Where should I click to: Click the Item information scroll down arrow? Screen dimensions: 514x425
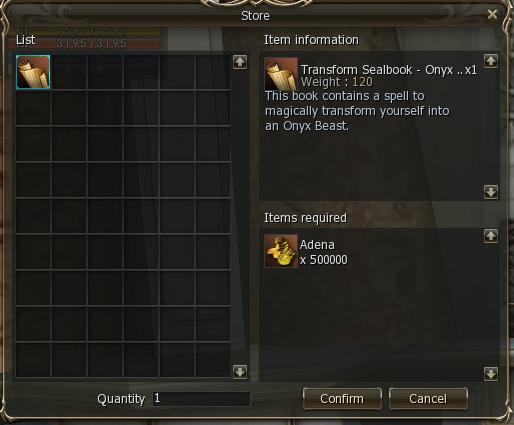coord(491,192)
